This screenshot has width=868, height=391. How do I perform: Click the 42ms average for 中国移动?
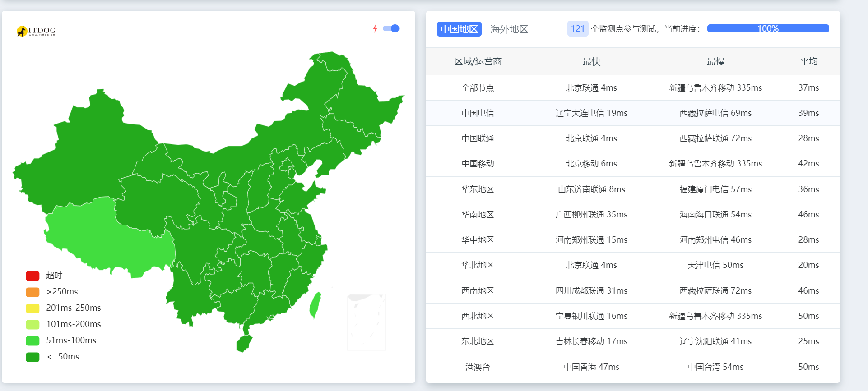click(808, 163)
